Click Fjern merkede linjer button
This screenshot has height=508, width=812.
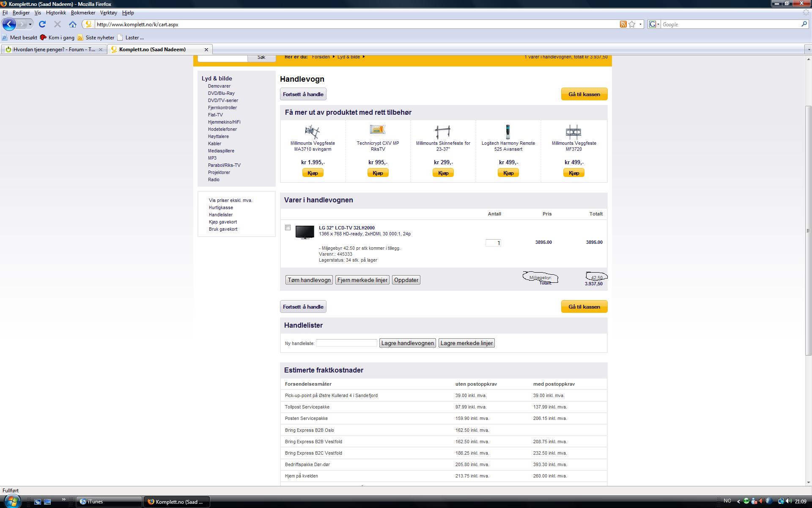coord(362,280)
